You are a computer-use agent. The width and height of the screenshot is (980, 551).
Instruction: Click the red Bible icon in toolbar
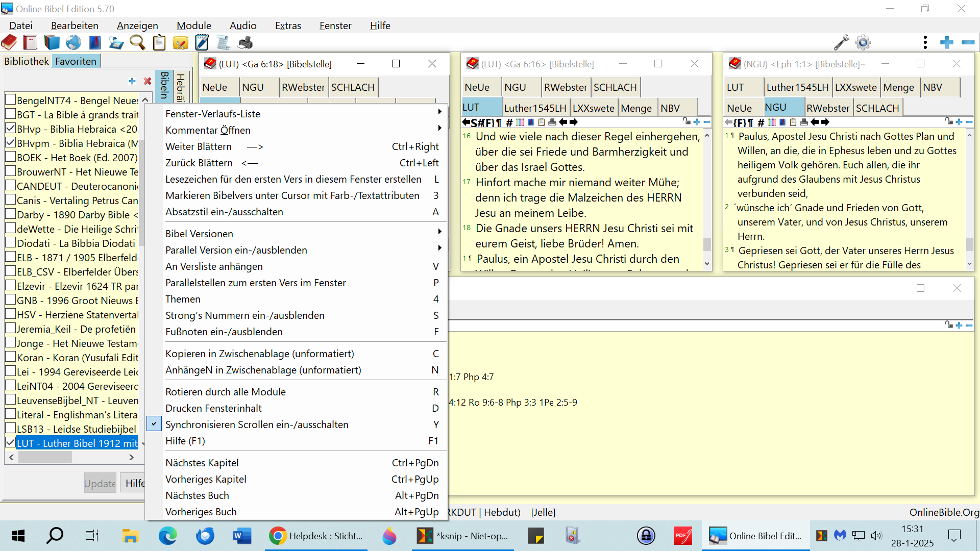tap(9, 43)
